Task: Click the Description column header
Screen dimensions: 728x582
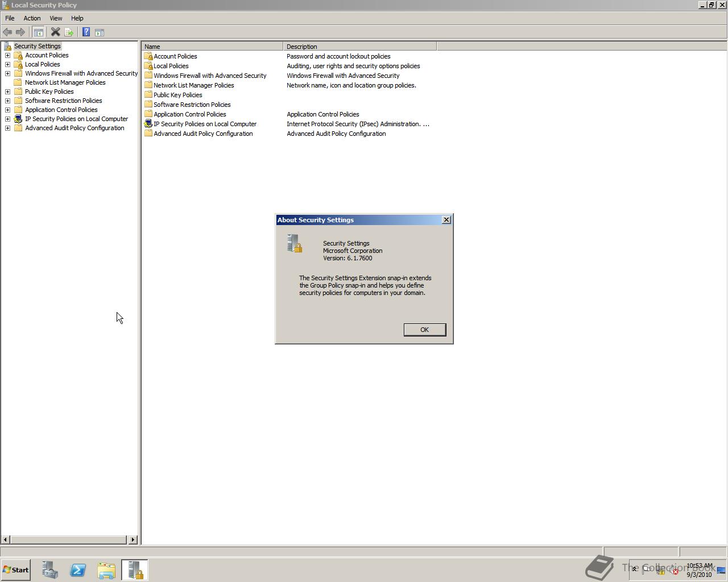Action: (359, 47)
